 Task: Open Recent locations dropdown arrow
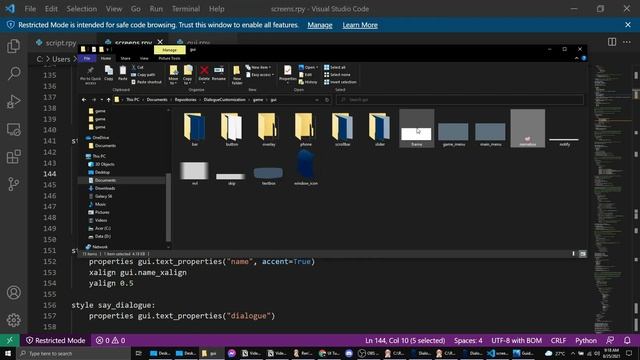[102, 100]
